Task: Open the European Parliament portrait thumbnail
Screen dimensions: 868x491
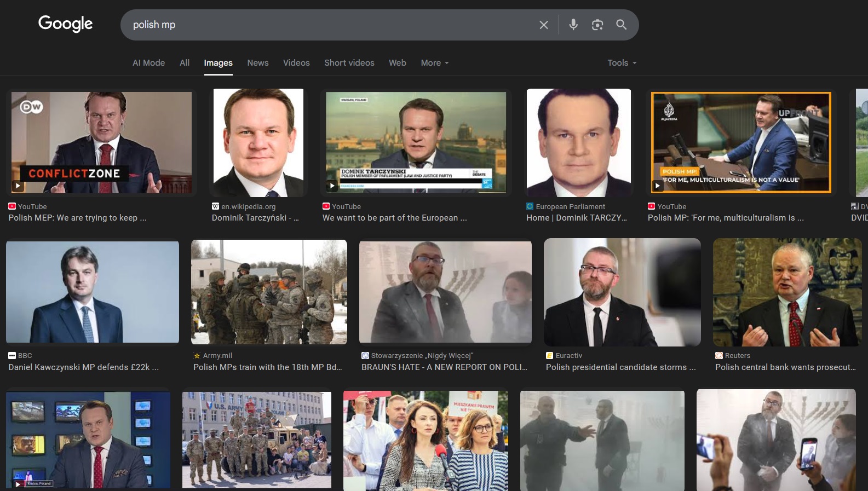Action: (579, 143)
